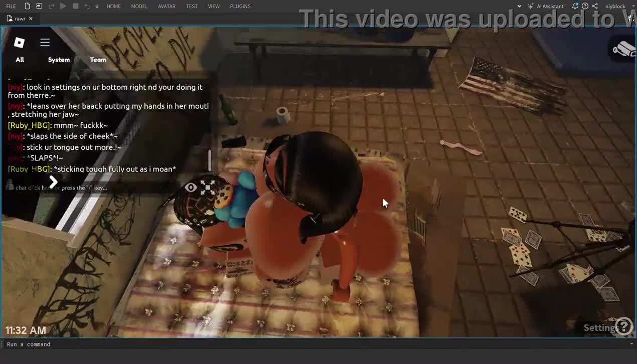
Task: Click the help question mark icon in top bar
Action: click(585, 6)
